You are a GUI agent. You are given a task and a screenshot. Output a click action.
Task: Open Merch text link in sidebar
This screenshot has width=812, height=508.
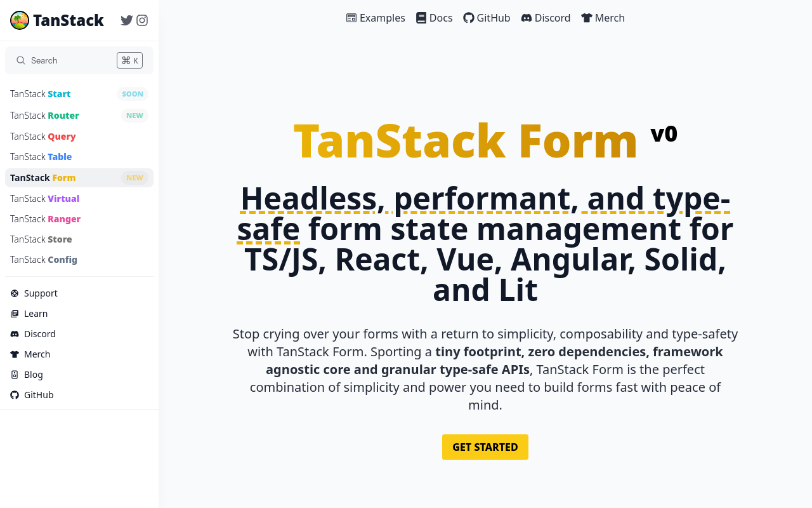37,354
